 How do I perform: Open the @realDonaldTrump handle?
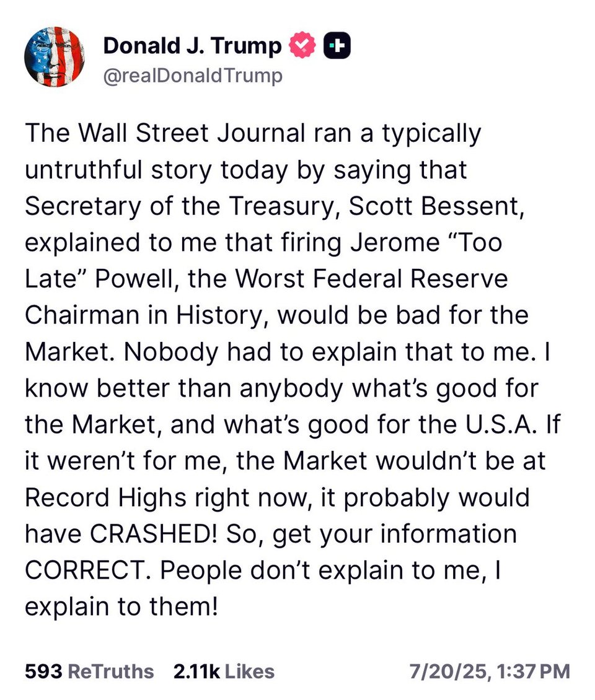click(x=193, y=75)
